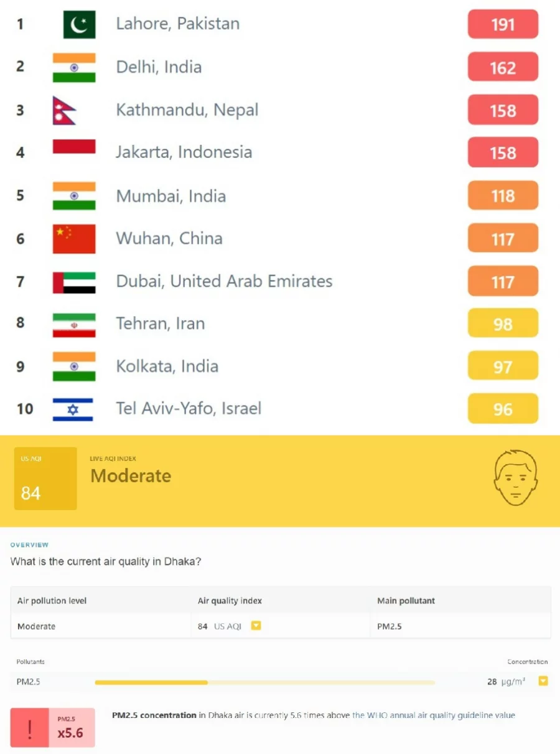The height and width of the screenshot is (754, 560).
Task: Open the WHO annual air quality guideline link
Action: coord(434,715)
